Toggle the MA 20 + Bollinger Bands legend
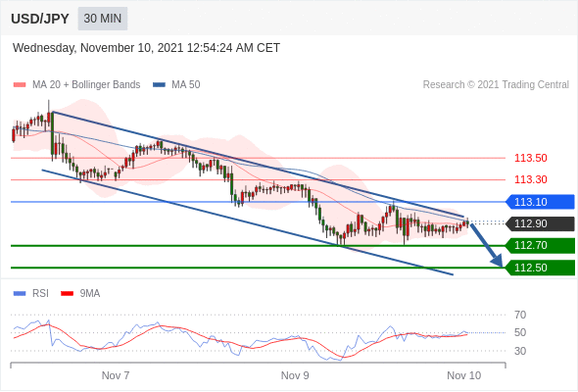This screenshot has height=392, width=578. tap(76, 85)
